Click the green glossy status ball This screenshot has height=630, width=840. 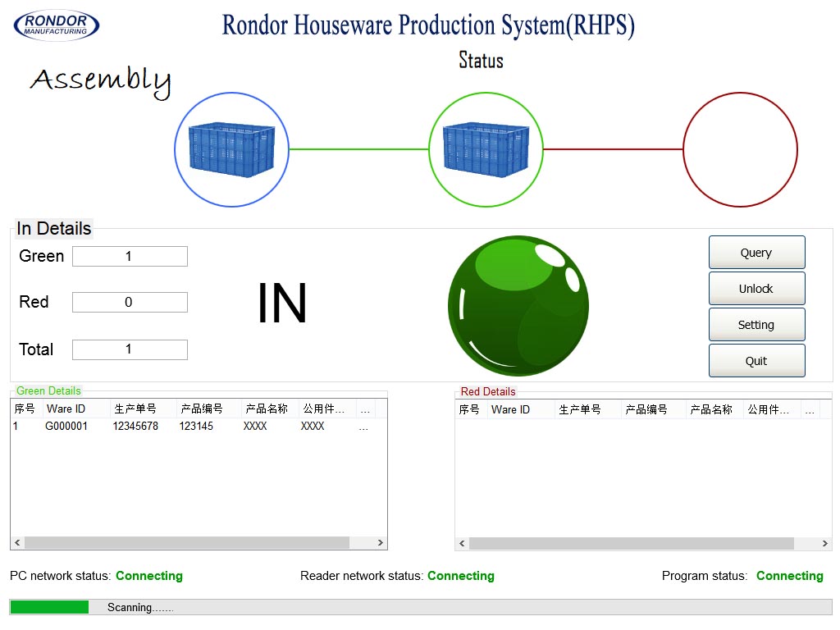[x=518, y=306]
